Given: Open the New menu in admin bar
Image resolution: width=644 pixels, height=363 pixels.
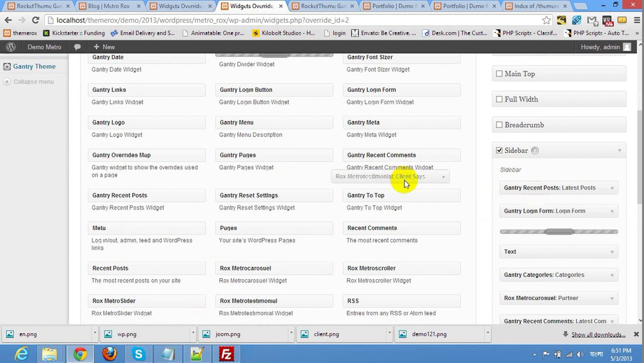Looking at the screenshot, I should click(104, 47).
